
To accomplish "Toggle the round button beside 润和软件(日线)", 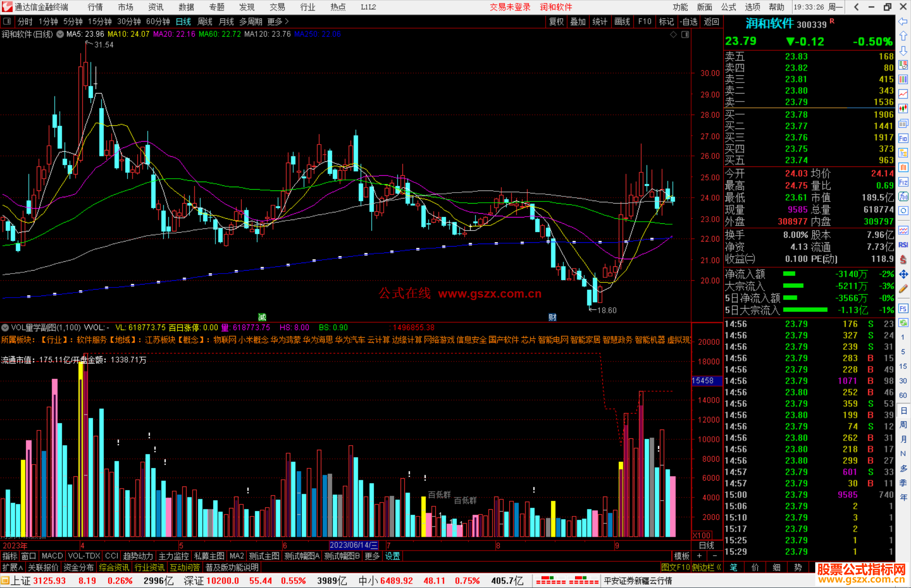I will tap(60, 34).
